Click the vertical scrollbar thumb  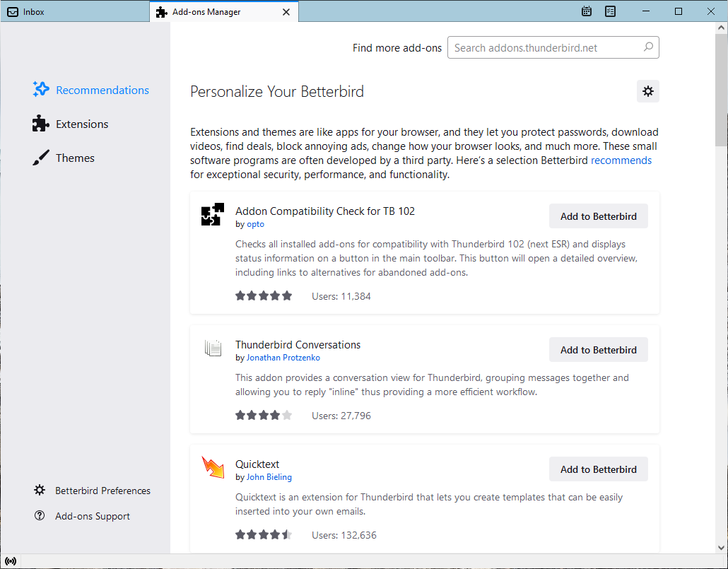721,88
